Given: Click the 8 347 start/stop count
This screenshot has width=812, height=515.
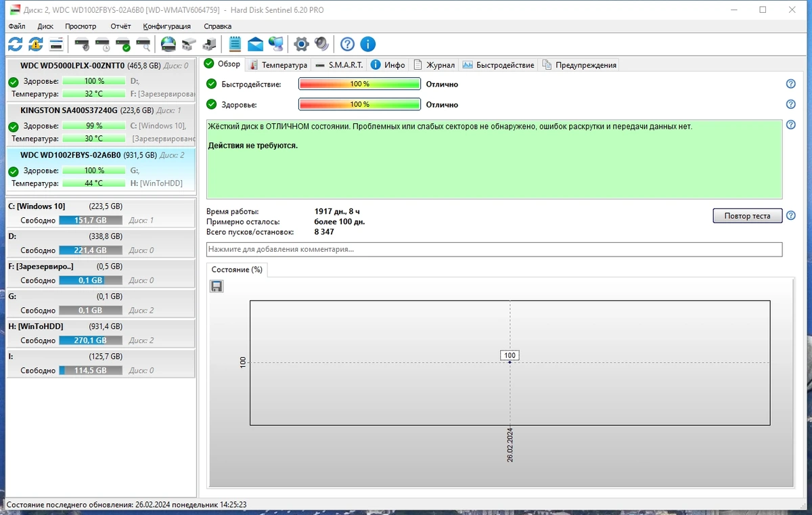Looking at the screenshot, I should click(324, 232).
